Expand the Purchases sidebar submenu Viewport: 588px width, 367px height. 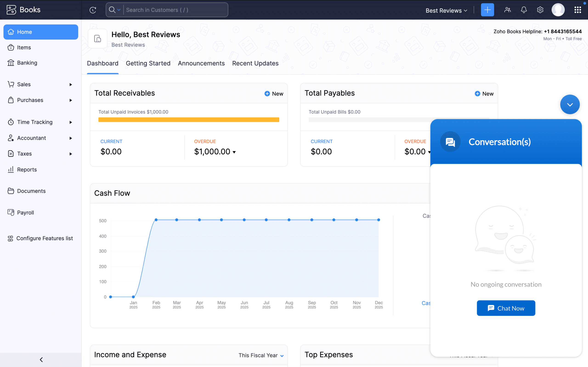[x=71, y=100]
